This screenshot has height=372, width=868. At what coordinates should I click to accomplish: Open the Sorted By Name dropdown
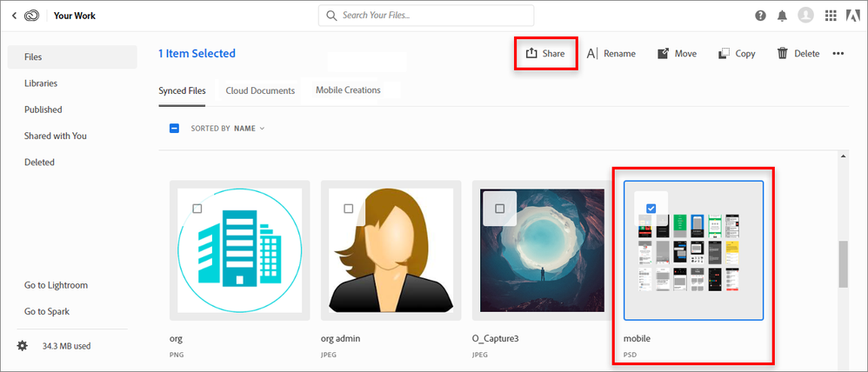point(250,128)
